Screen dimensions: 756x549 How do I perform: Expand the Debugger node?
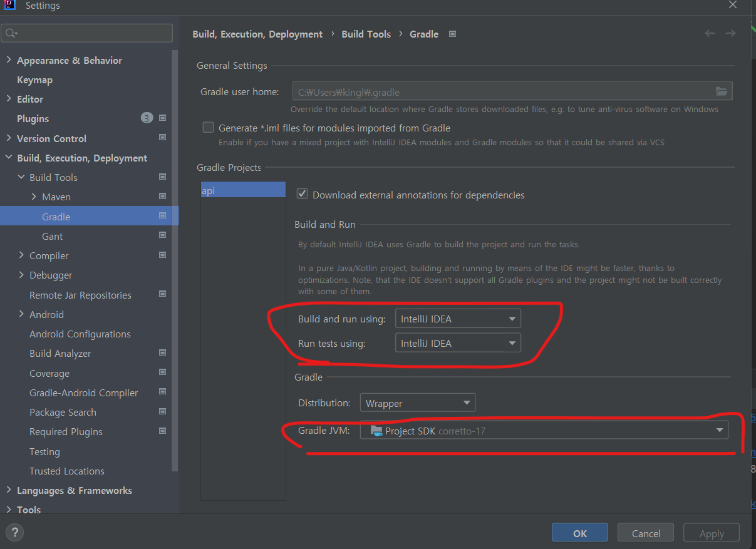pyautogui.click(x=21, y=275)
